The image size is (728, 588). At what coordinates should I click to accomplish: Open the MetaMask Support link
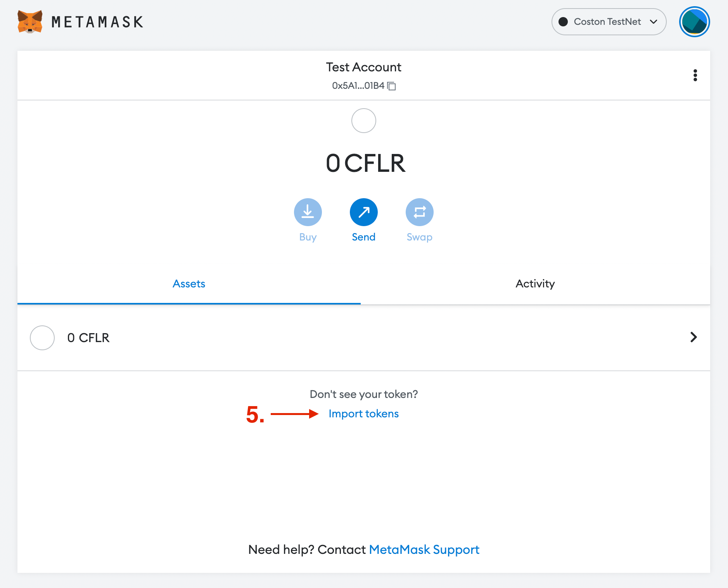click(424, 550)
